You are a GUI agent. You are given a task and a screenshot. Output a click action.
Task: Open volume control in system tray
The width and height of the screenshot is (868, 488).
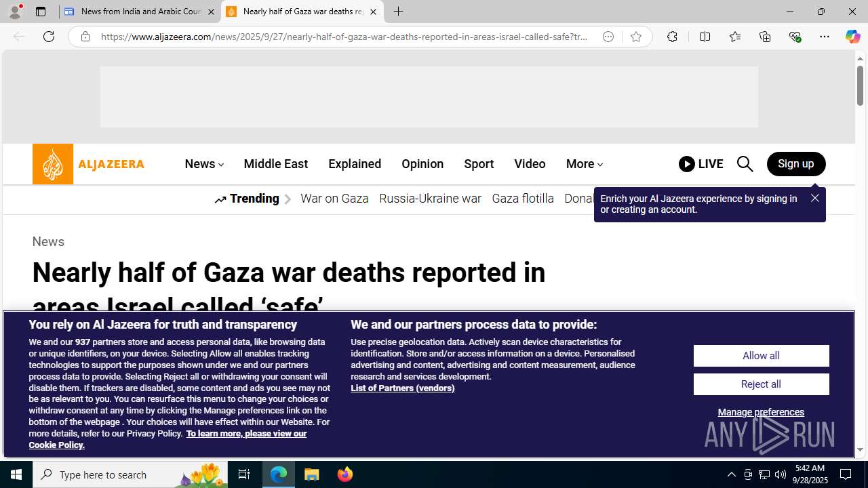(x=781, y=474)
